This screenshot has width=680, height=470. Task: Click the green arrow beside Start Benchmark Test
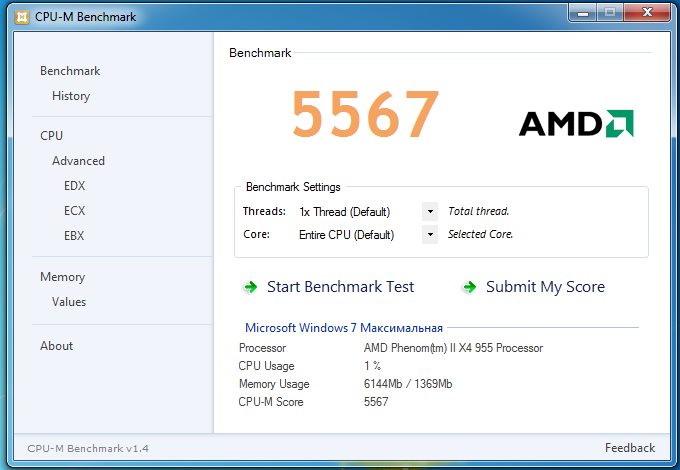tap(251, 287)
